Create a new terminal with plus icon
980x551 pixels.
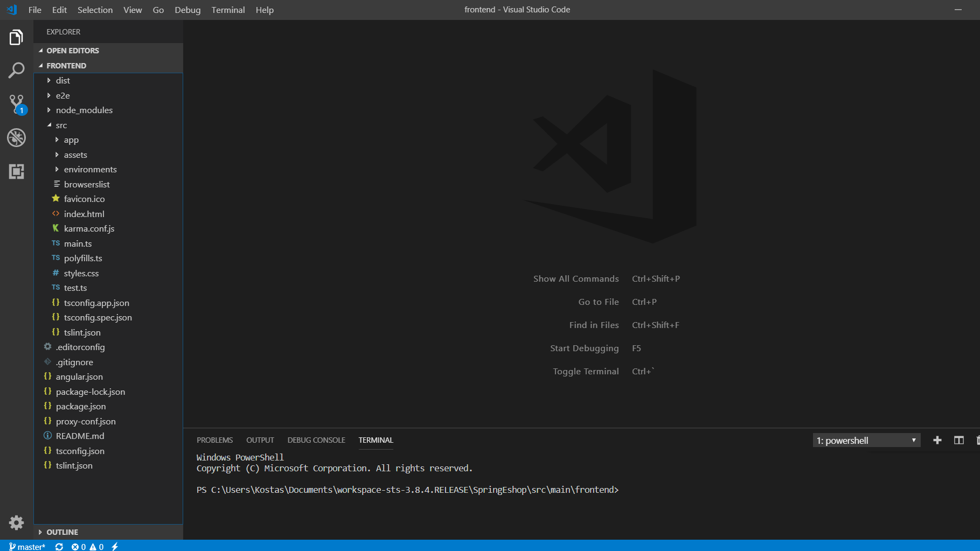937,440
